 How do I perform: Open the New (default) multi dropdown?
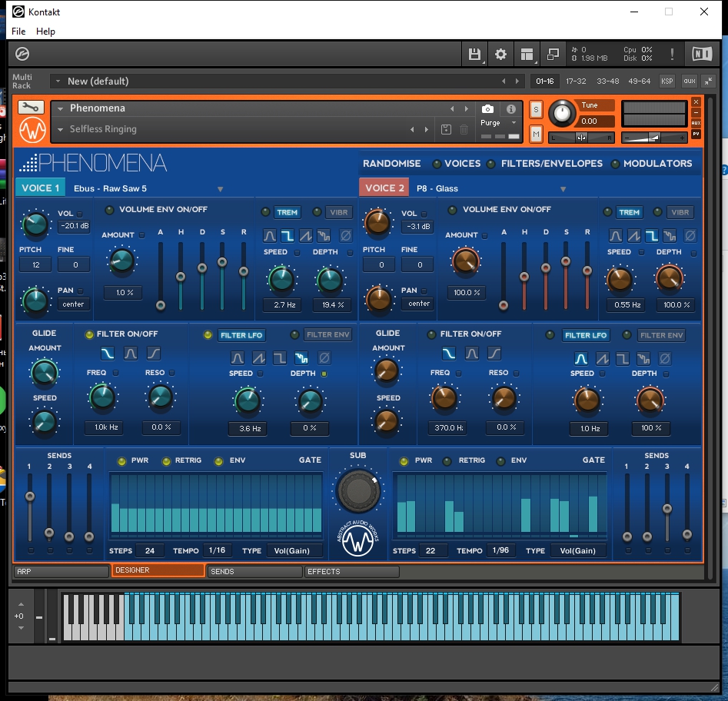[x=58, y=81]
